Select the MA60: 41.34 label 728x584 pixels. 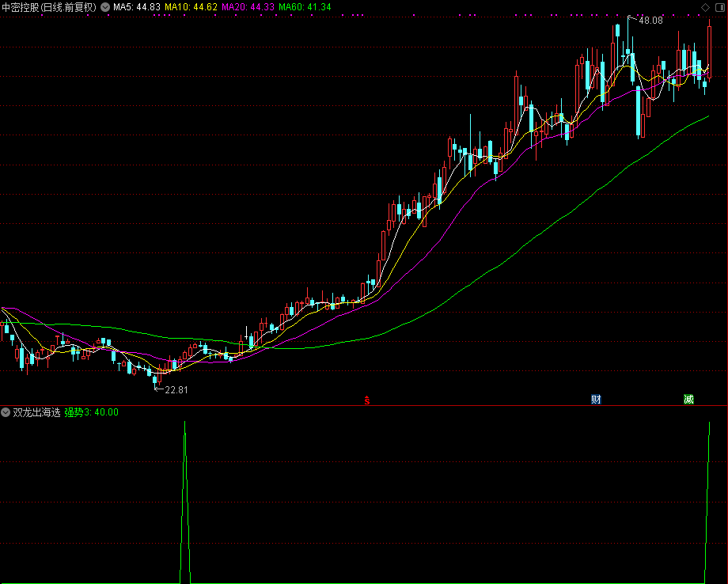click(x=305, y=7)
